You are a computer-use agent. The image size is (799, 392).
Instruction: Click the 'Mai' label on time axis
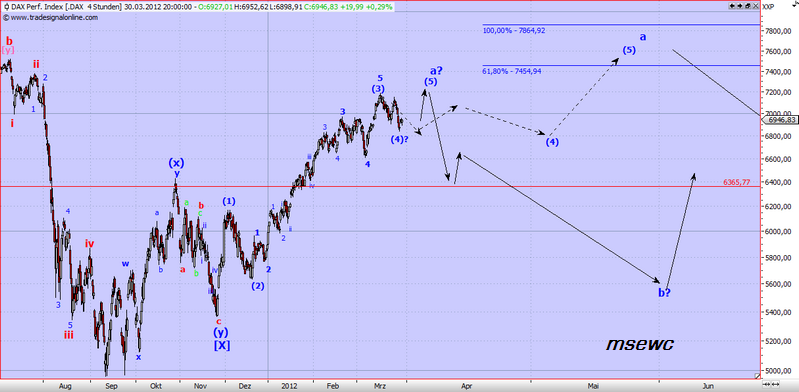click(x=594, y=387)
